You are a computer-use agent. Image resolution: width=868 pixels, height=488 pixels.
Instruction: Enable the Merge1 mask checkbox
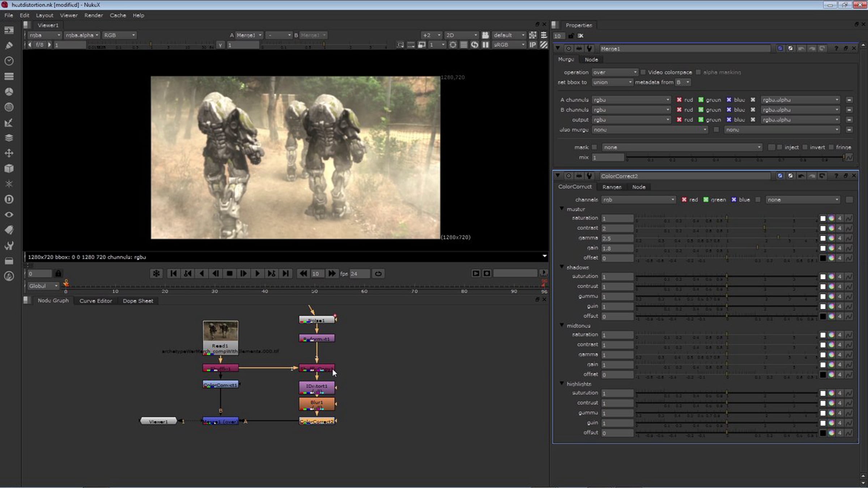(594, 147)
